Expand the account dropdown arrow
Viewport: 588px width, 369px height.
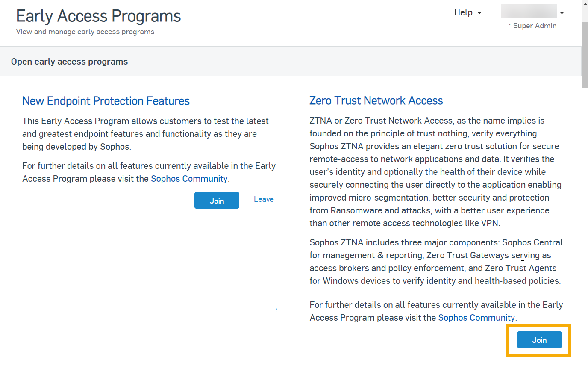click(562, 13)
